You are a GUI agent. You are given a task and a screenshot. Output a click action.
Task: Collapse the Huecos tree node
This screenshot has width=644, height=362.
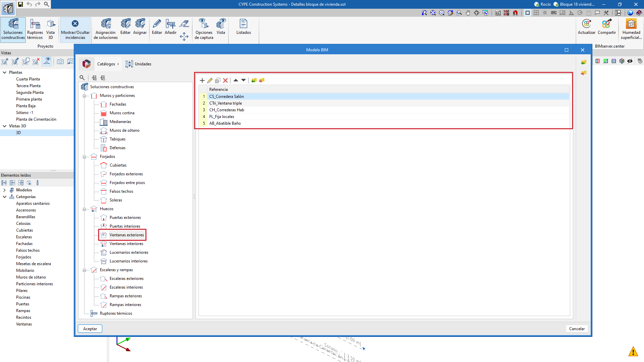point(85,209)
